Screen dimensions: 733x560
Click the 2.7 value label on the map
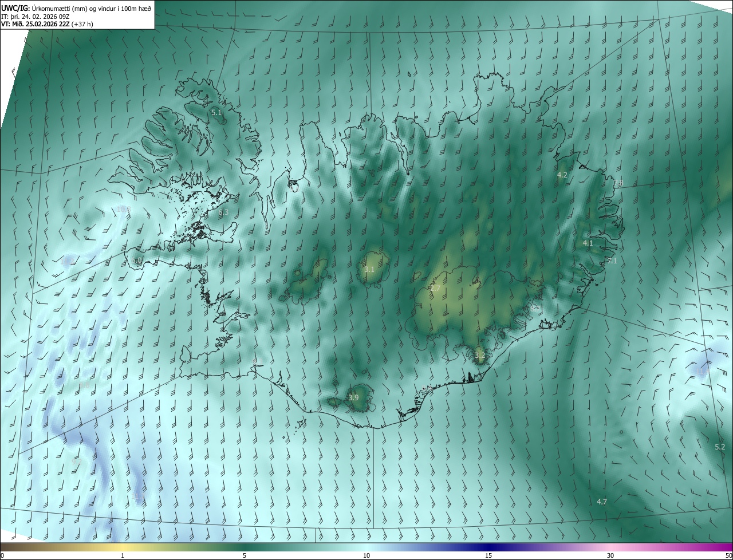click(435, 289)
